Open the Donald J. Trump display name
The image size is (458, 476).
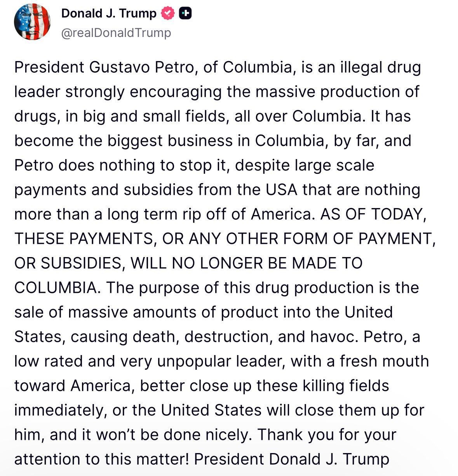[109, 14]
